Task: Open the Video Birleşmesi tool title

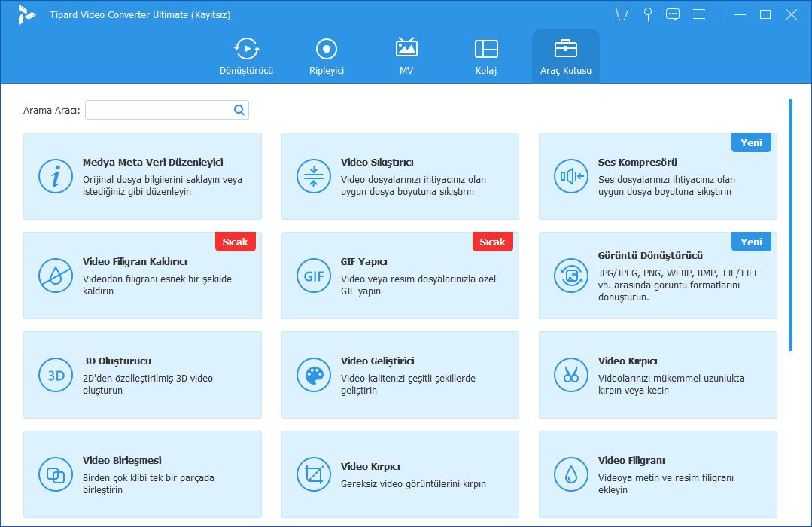Action: tap(122, 460)
